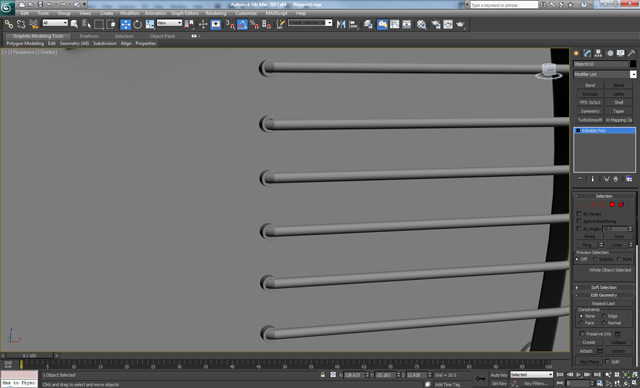Click the Repeat Last button
The width and height of the screenshot is (640, 388).
pos(604,304)
